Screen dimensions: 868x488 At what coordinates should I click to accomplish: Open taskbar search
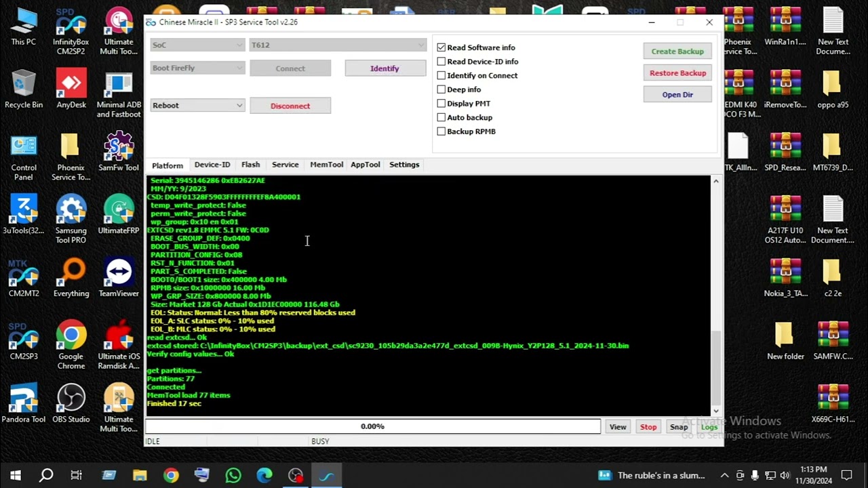pos(46,475)
